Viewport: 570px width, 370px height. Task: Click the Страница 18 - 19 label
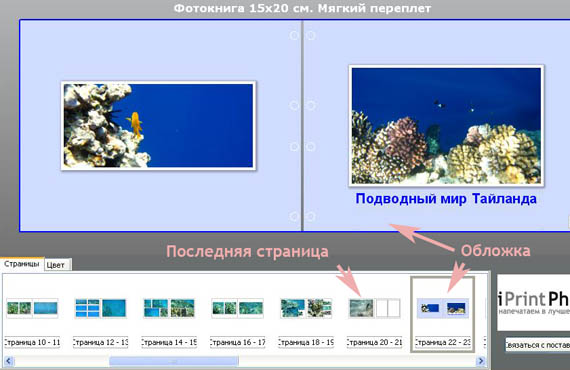[306, 342]
